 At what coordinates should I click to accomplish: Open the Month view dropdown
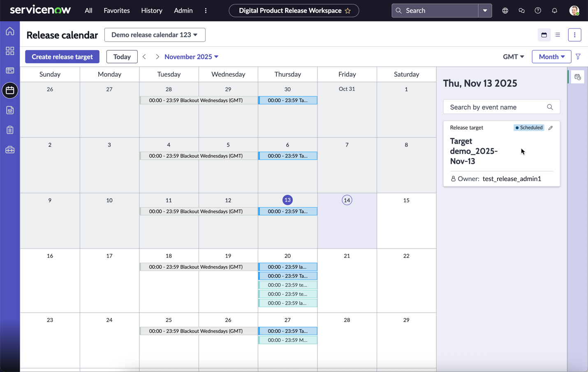tap(551, 57)
